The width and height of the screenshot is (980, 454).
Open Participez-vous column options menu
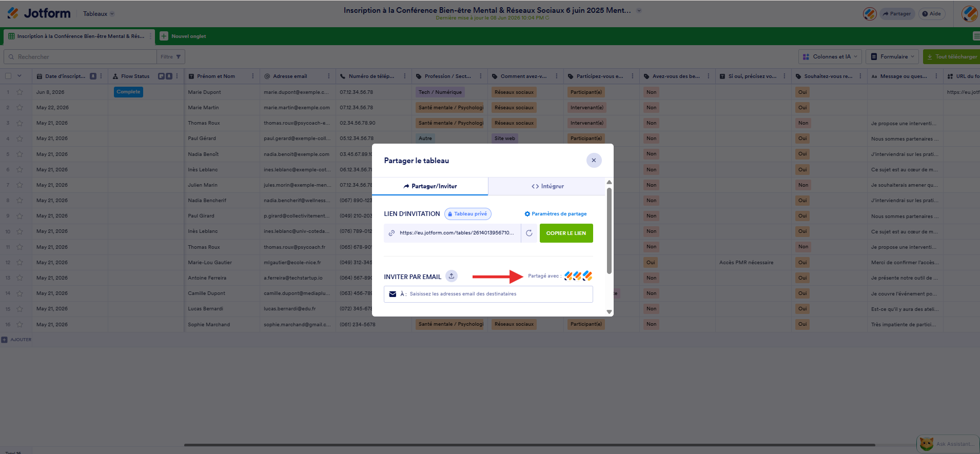pyautogui.click(x=633, y=76)
